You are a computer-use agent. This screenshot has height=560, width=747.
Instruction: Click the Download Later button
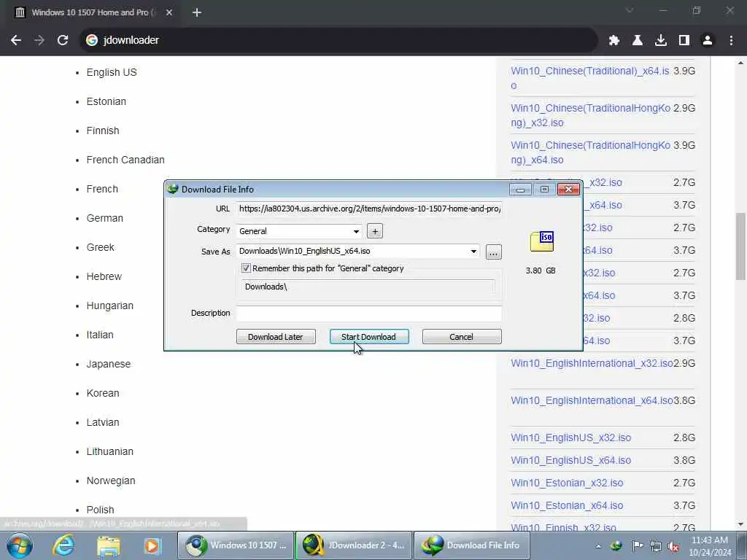coord(276,337)
